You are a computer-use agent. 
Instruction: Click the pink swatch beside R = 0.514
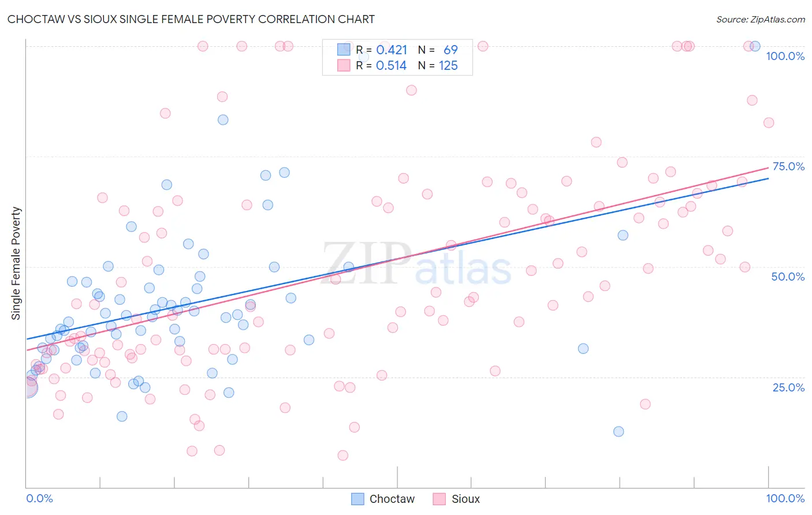344,65
